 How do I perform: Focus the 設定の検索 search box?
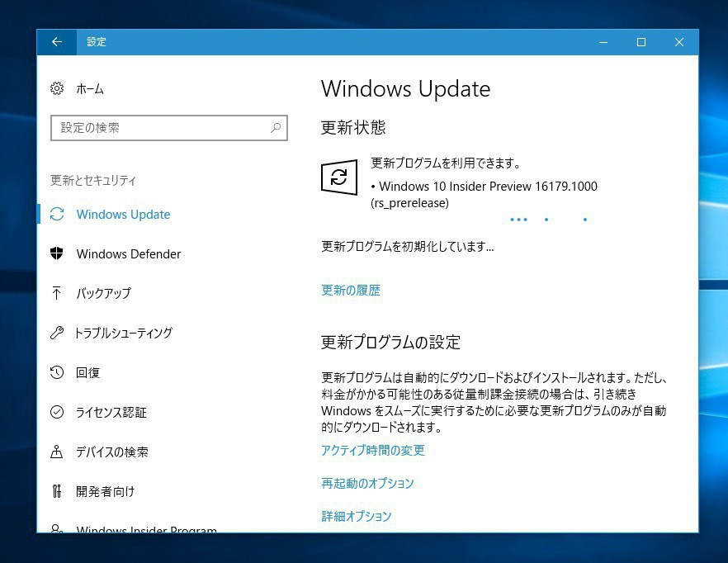point(169,128)
